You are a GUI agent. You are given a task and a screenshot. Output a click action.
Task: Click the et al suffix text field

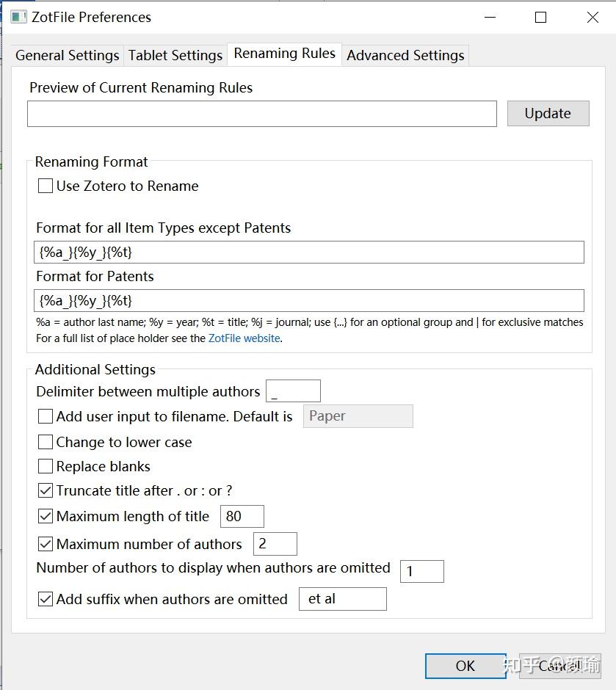tap(342, 599)
